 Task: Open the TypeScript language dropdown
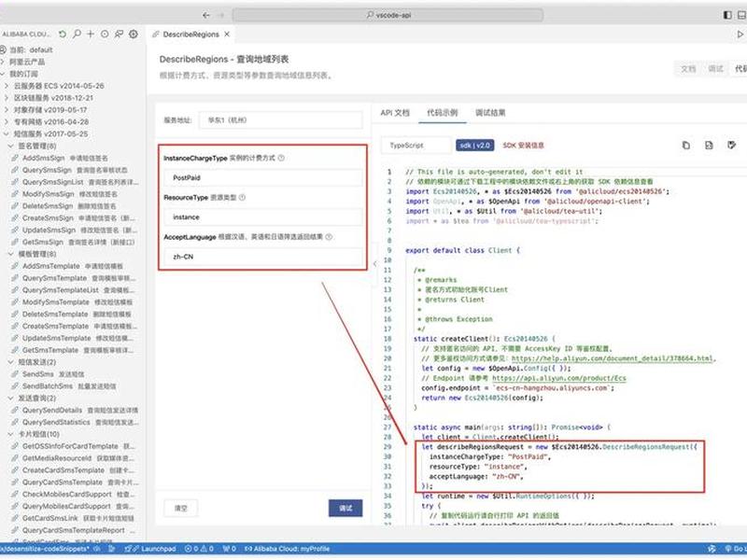416,146
